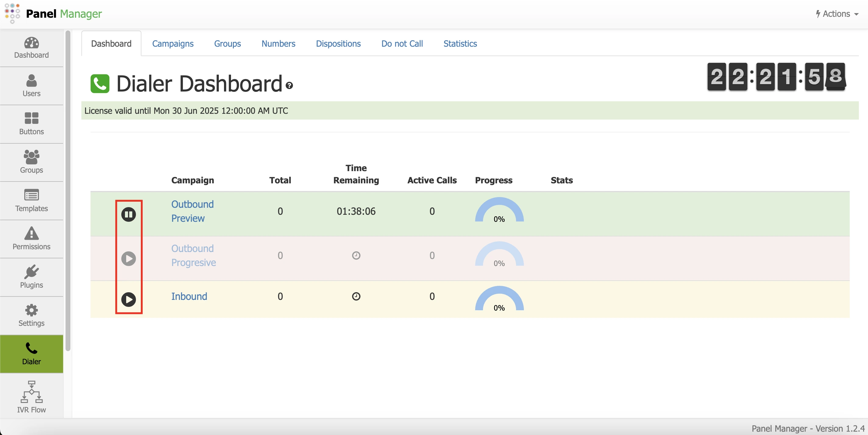Viewport: 868px width, 435px height.
Task: Select the Templates sidebar icon
Action: point(31,200)
